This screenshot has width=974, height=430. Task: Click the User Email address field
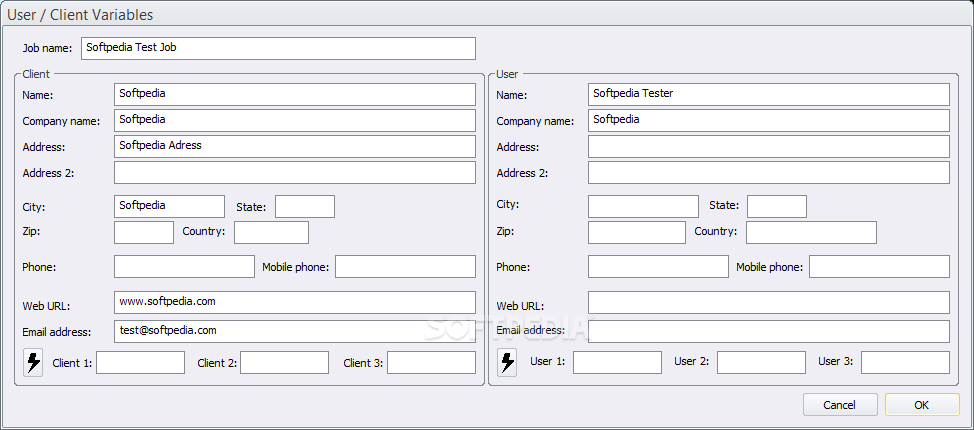[x=769, y=331]
